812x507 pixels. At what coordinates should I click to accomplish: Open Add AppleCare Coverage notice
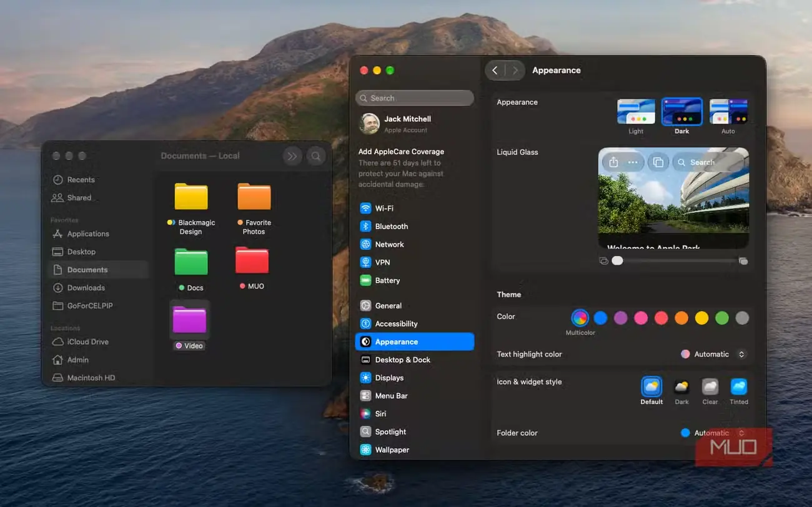[402, 167]
